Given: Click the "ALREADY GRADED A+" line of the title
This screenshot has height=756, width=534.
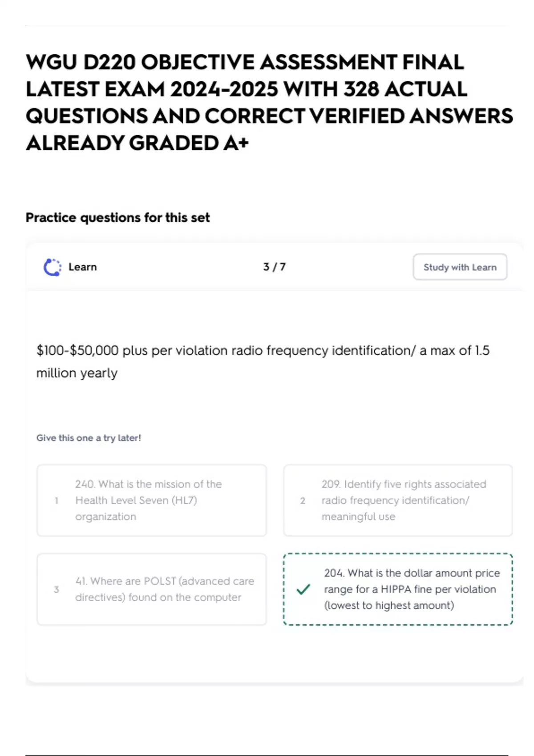Looking at the screenshot, I should [x=137, y=143].
